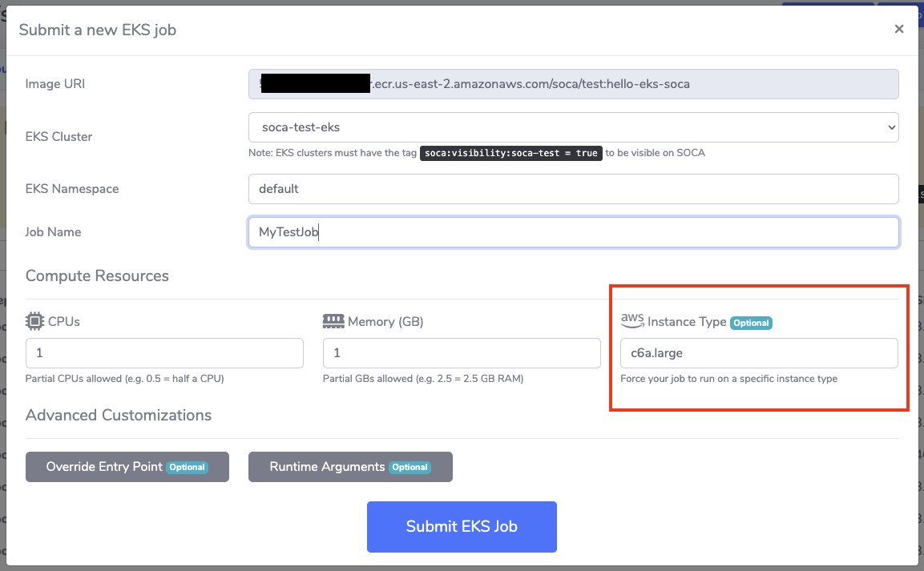This screenshot has width=924, height=571.
Task: Open Override Entry Point options
Action: 127,467
